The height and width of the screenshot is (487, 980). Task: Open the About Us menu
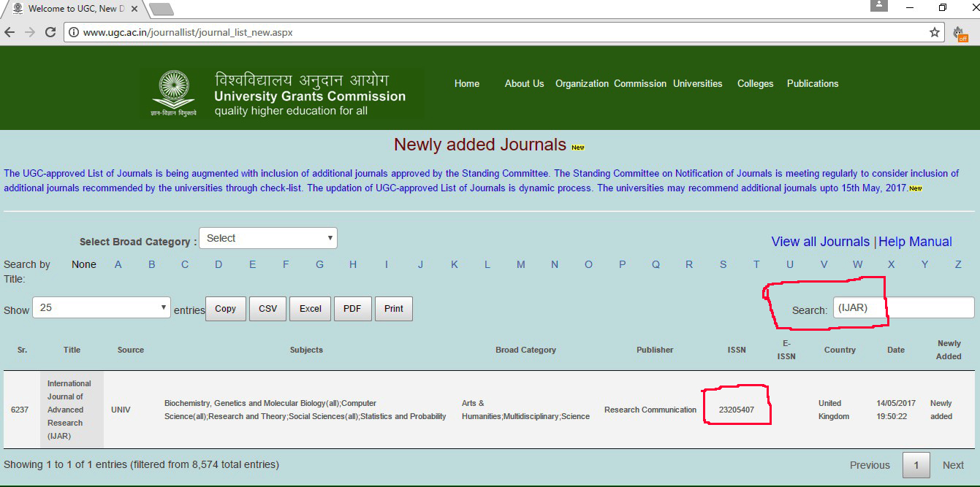[524, 83]
